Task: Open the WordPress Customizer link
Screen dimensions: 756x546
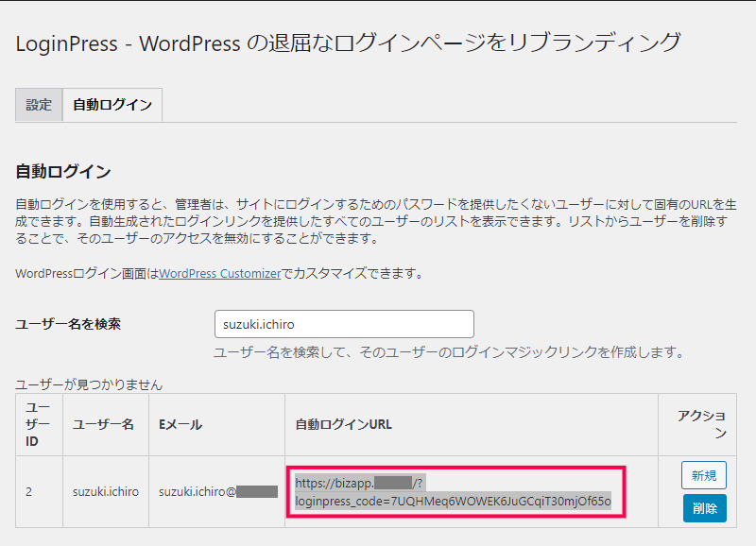Action: pos(220,274)
